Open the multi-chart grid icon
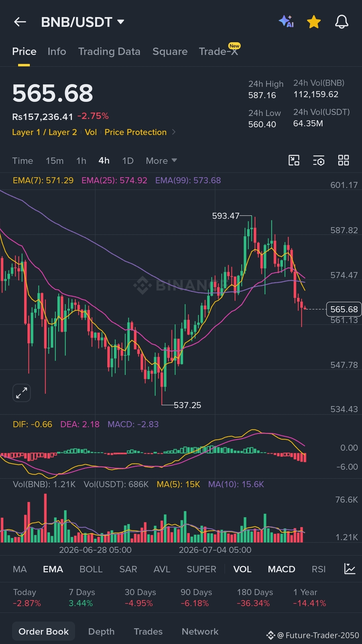The image size is (362, 644). (x=344, y=160)
